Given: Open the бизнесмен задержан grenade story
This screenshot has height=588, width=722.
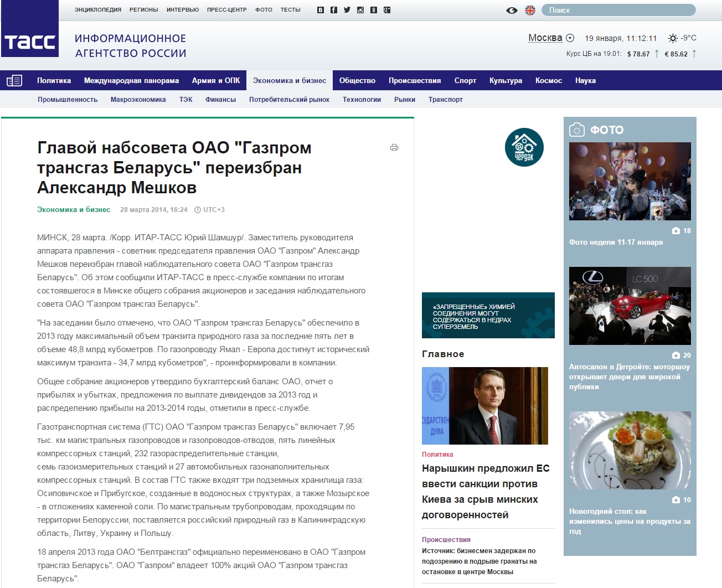Looking at the screenshot, I should pyautogui.click(x=479, y=561).
